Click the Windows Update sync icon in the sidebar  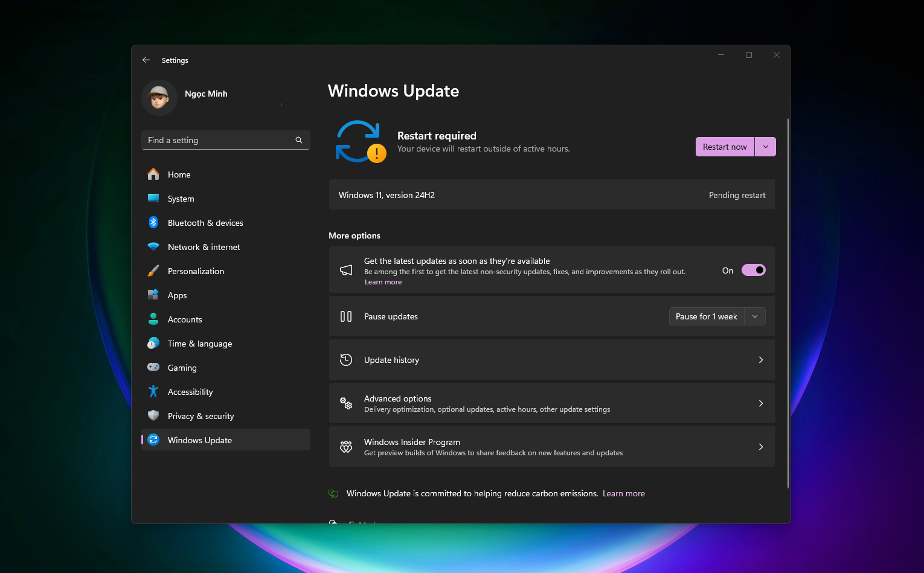(x=153, y=440)
